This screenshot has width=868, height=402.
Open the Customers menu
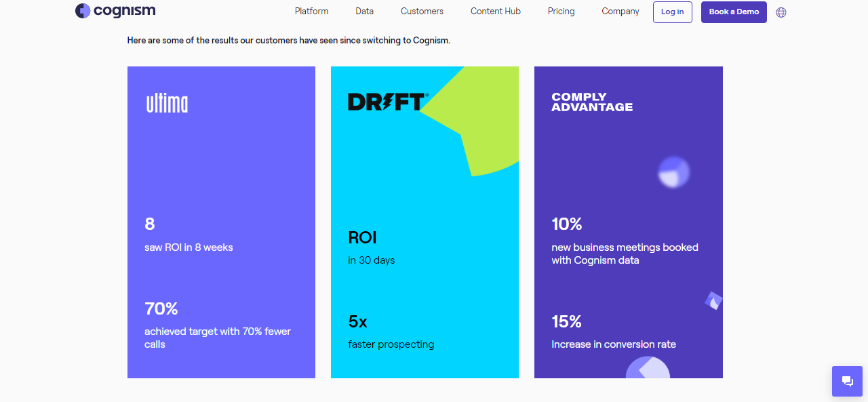422,12
